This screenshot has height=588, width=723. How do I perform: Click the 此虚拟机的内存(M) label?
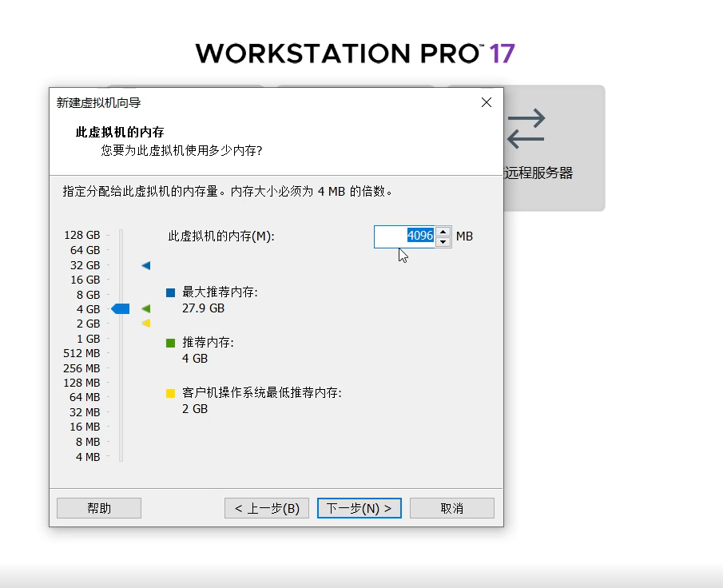[221, 236]
